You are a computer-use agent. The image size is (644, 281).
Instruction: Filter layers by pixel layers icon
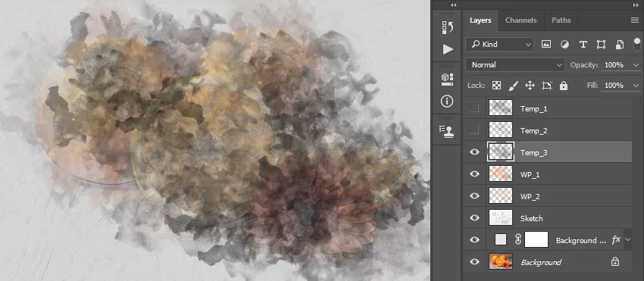point(546,45)
